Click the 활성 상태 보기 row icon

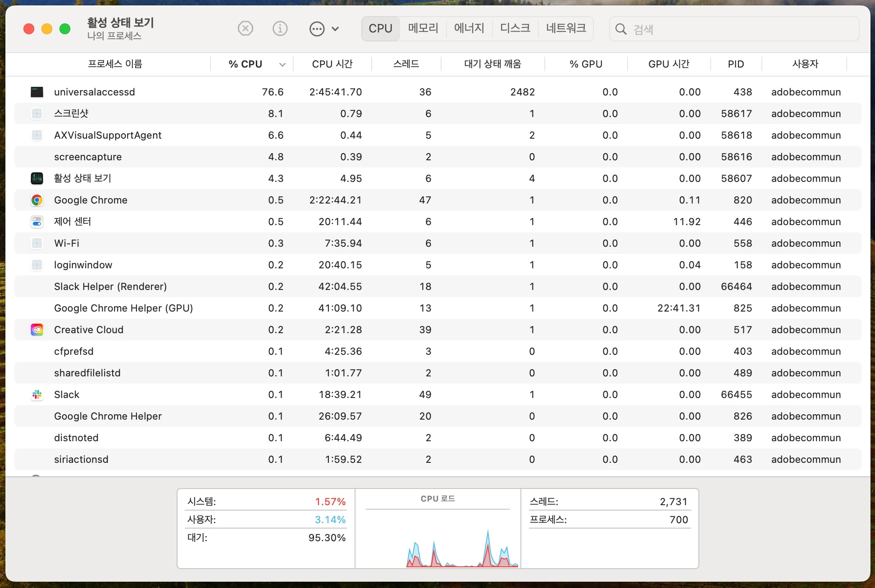click(x=37, y=178)
